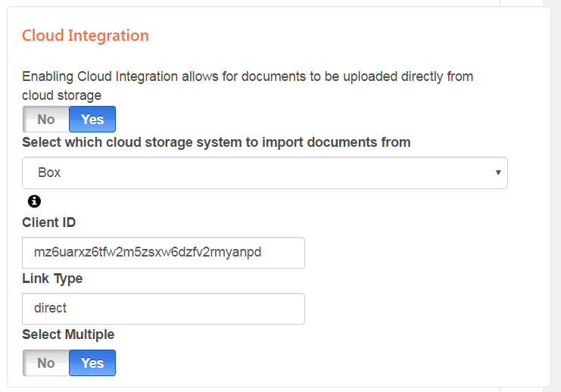Click the selected 'Box' value text
Viewport: 561px width, 392px height.
pyautogui.click(x=50, y=173)
